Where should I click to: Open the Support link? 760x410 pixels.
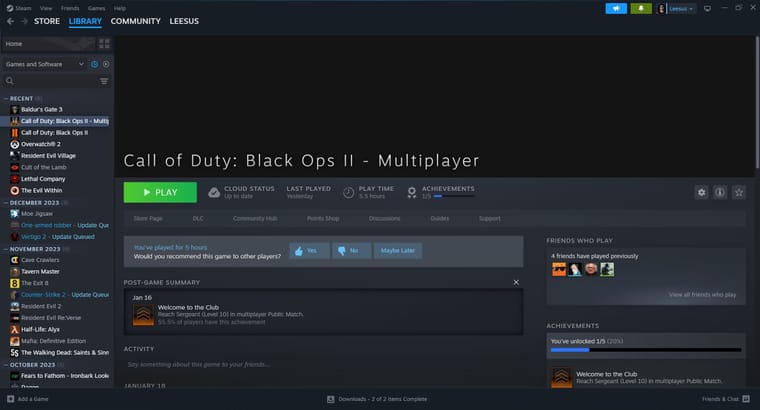coord(490,219)
